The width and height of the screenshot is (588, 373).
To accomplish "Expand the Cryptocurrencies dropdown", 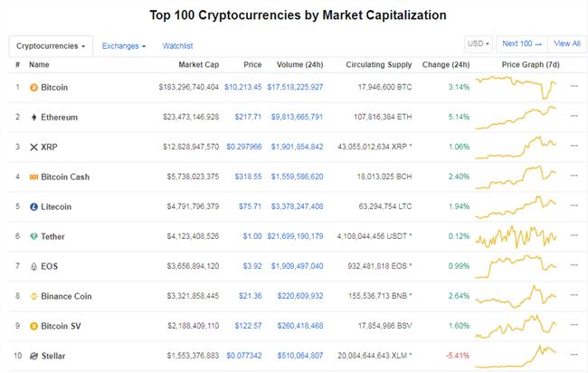I will point(51,46).
